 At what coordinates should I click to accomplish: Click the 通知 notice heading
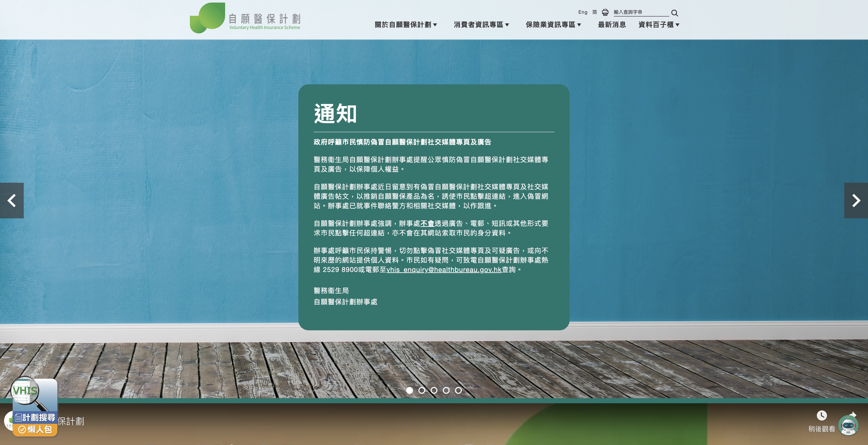point(335,114)
